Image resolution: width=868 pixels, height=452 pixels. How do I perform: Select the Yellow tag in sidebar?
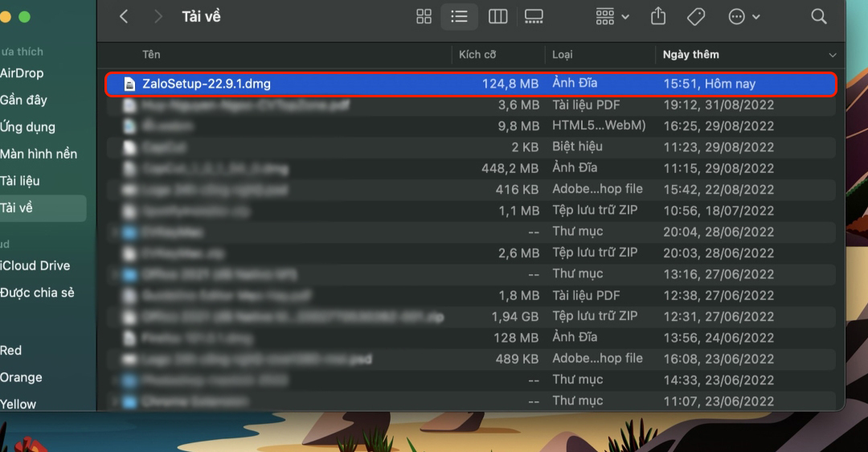[18, 405]
